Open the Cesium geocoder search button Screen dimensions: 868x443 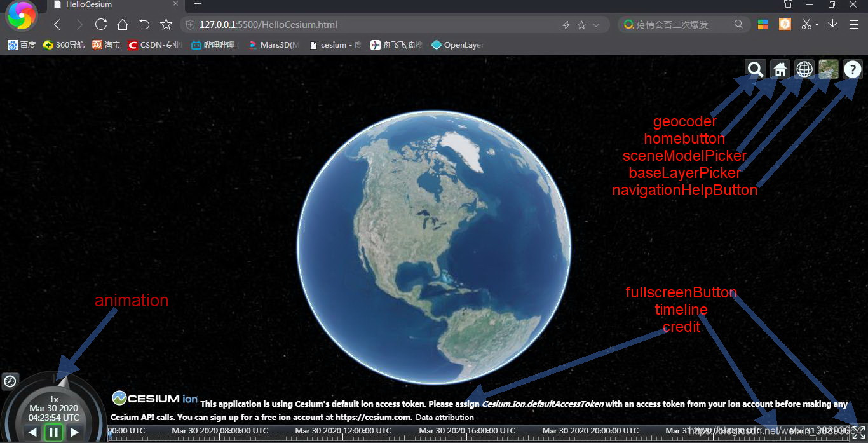click(x=756, y=69)
